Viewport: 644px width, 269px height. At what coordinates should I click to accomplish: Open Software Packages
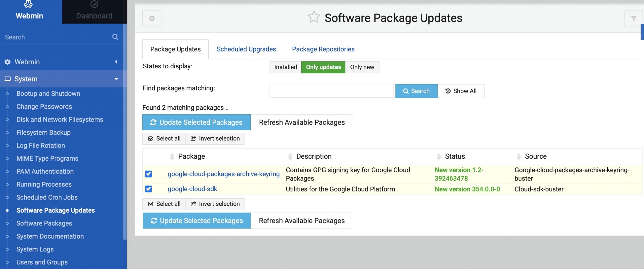44,223
